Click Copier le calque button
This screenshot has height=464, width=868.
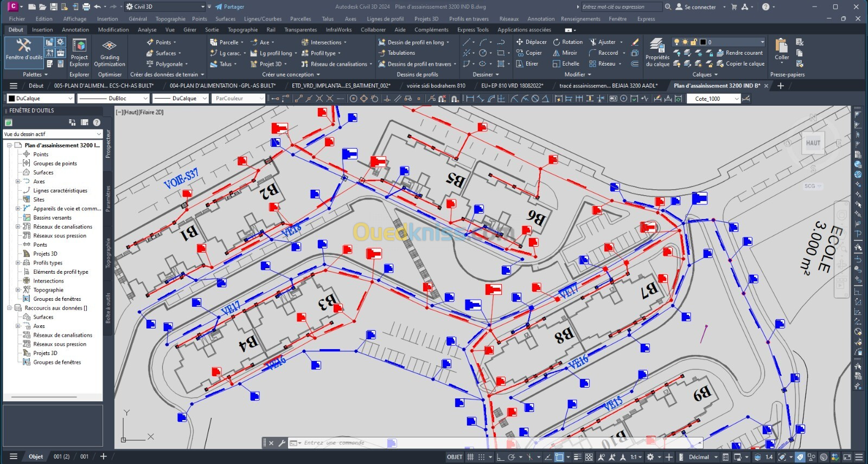coord(741,63)
